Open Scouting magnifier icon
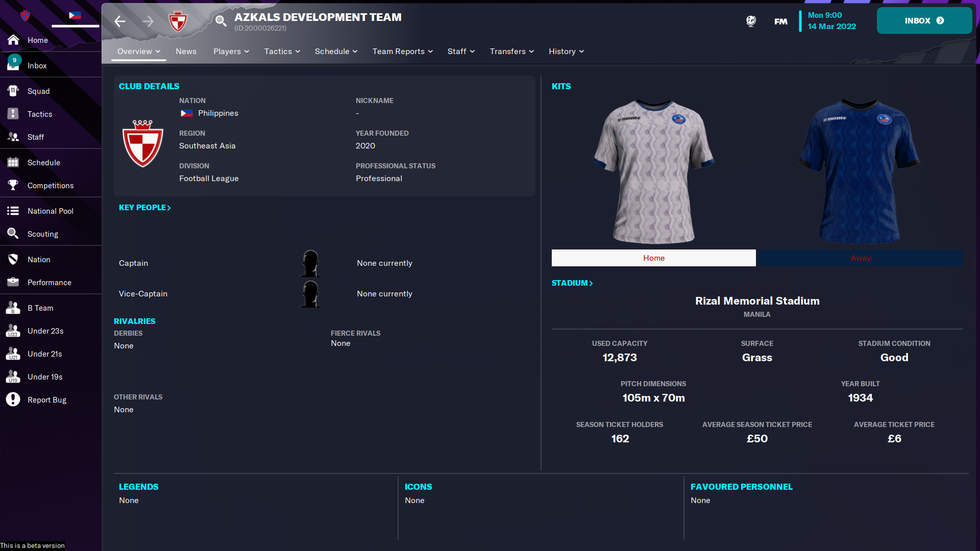980x551 pixels. pos(13,234)
